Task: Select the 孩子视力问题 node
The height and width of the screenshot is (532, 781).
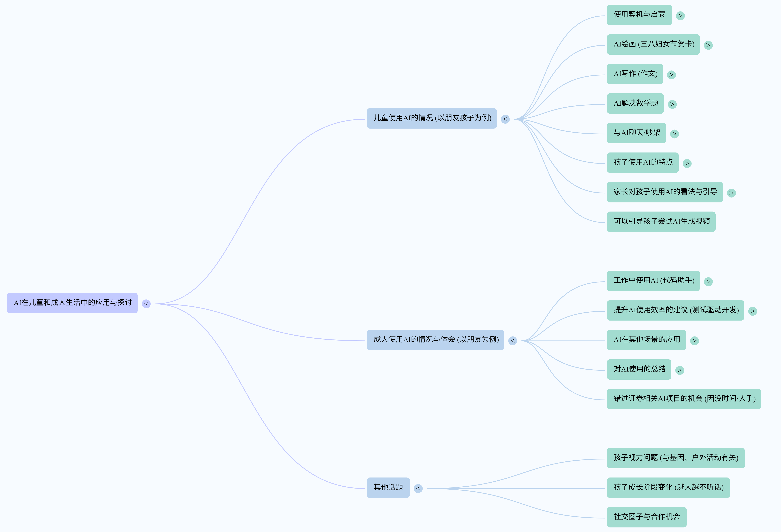Action: 675,458
